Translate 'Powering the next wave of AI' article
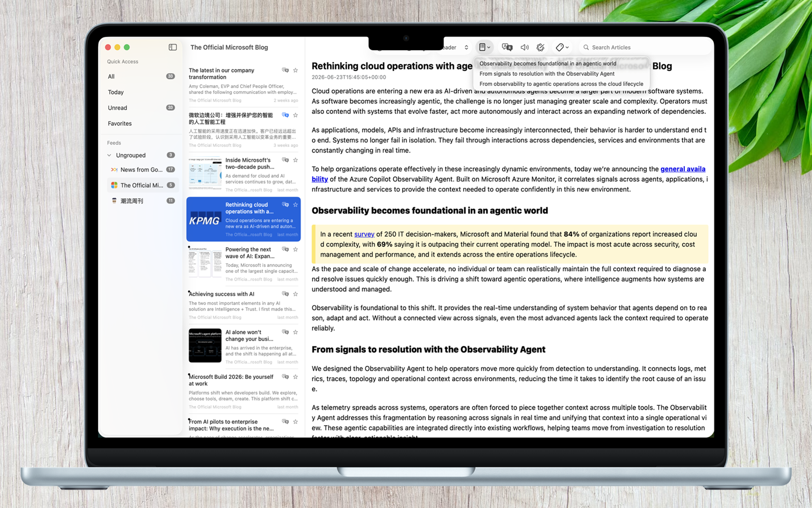This screenshot has height=508, width=812. pos(285,249)
